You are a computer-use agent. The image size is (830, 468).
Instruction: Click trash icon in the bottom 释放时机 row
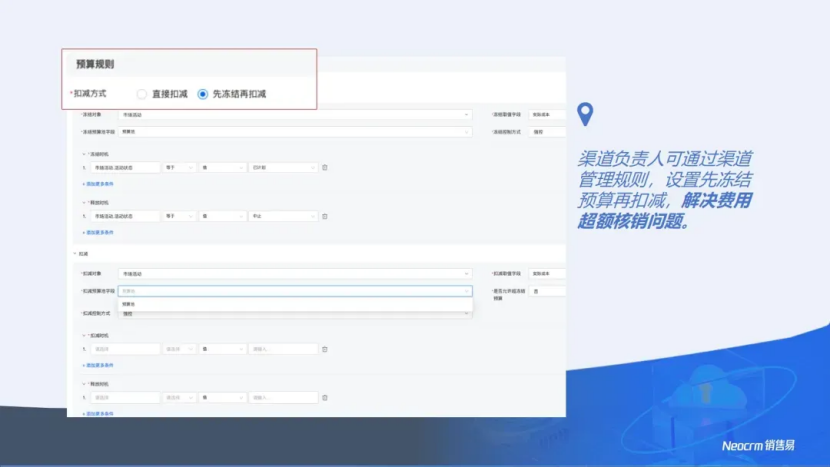[324, 398]
